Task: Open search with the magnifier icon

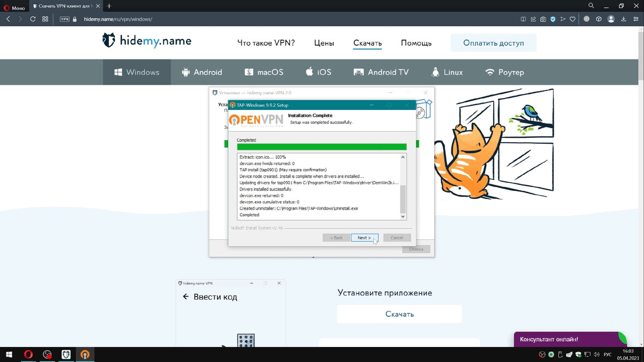Action: (x=590, y=6)
